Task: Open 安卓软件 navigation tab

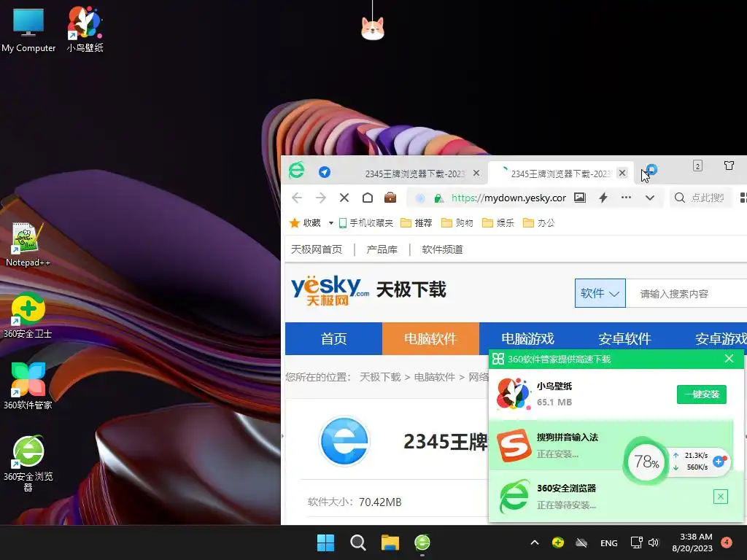Action: 624,338
